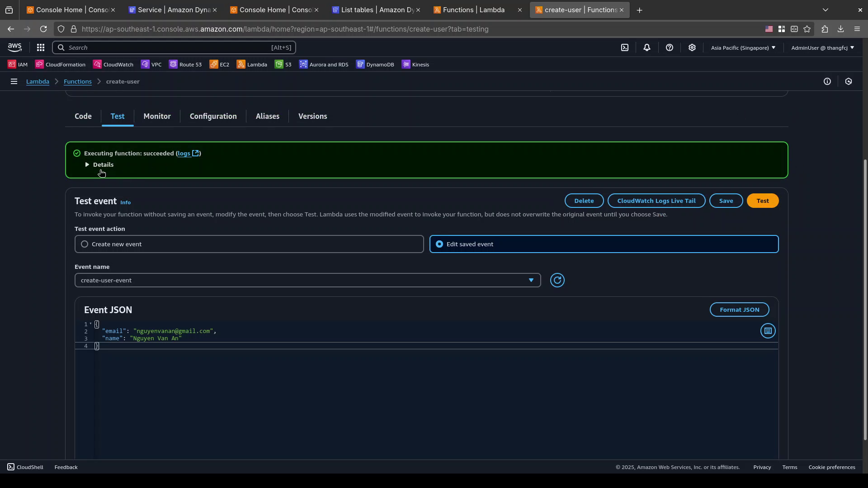Refresh the saved events list

[557, 280]
